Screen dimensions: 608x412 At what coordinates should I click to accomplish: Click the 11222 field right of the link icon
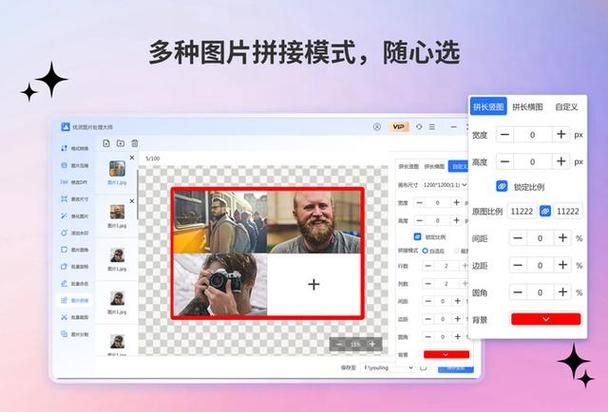(568, 211)
